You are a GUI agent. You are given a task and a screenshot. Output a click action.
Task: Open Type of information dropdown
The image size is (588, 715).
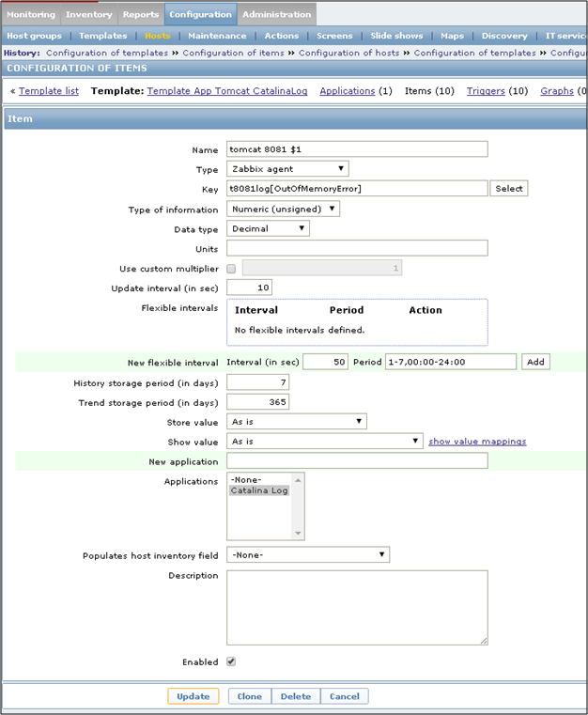pyautogui.click(x=283, y=209)
